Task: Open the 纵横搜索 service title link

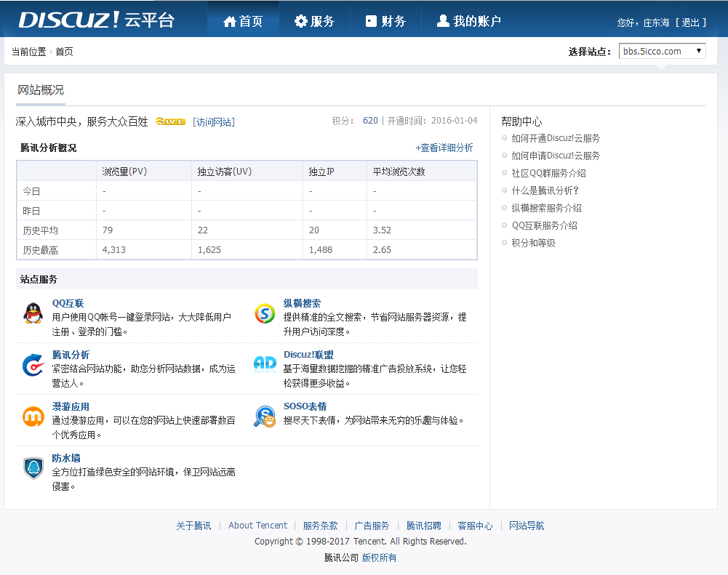Action: pyautogui.click(x=302, y=303)
